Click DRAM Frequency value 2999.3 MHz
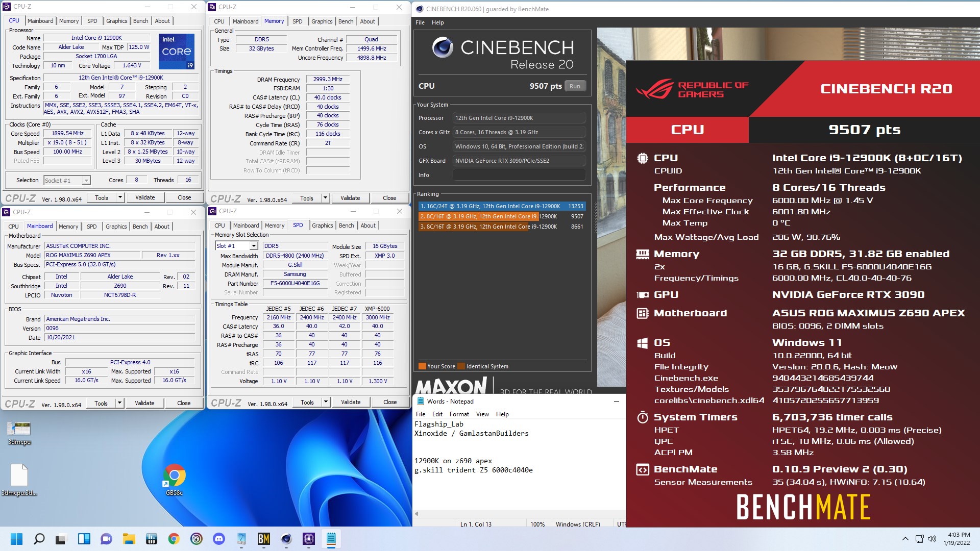The height and width of the screenshot is (551, 980). 328,79
